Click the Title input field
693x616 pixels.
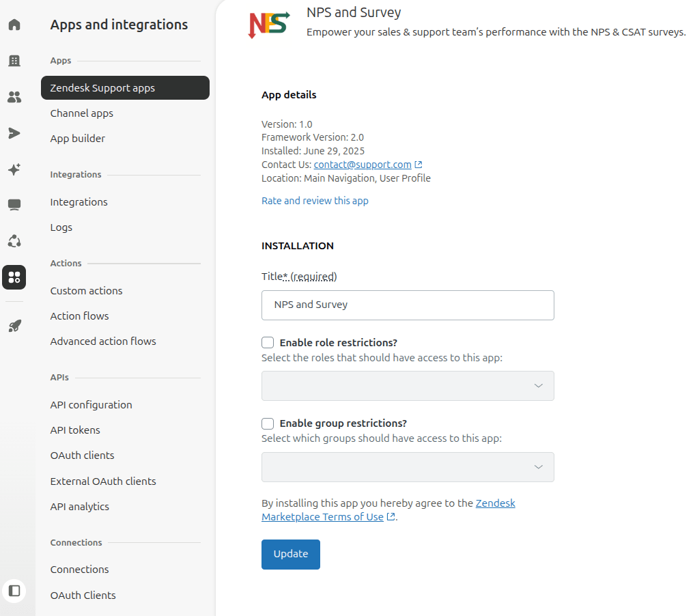[408, 305]
